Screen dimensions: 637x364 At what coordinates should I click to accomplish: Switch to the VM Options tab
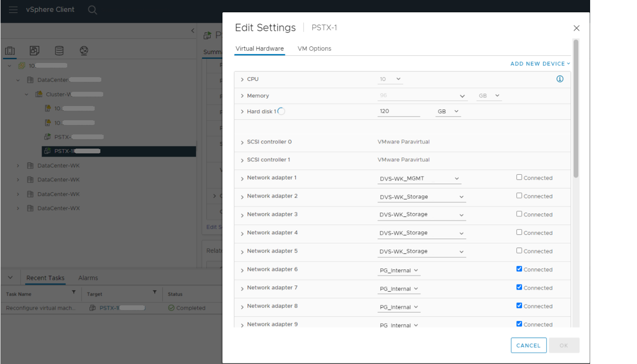coord(314,48)
